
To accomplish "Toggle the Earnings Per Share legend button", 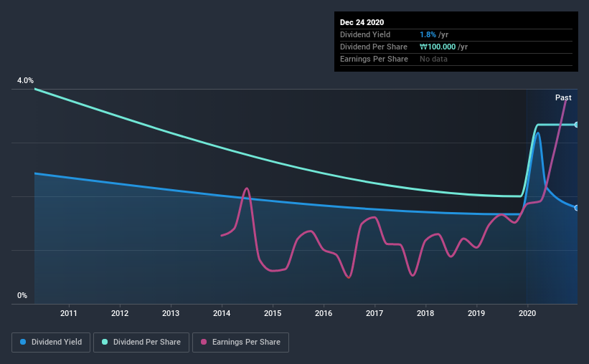I will (x=241, y=343).
